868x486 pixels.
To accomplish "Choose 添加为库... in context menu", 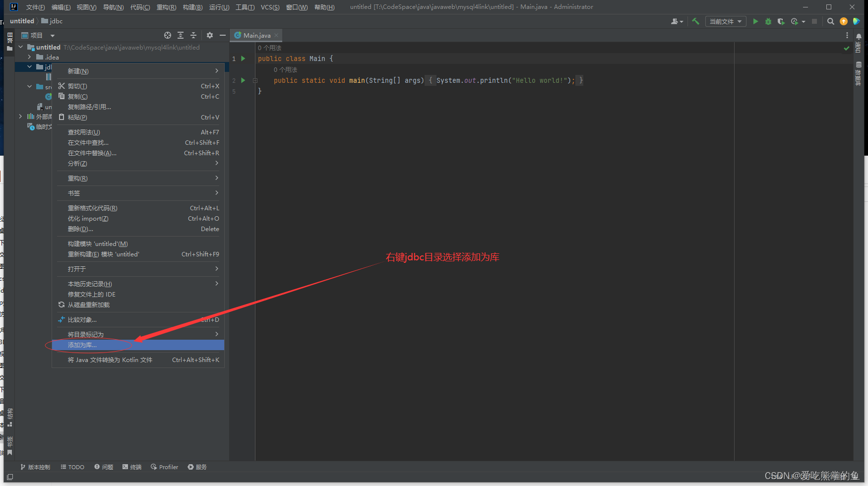I will coord(138,345).
